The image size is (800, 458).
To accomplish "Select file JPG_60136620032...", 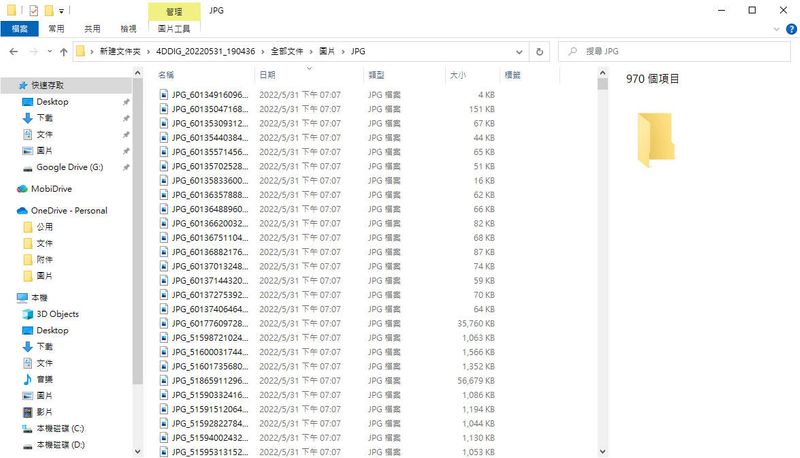I will 210,223.
